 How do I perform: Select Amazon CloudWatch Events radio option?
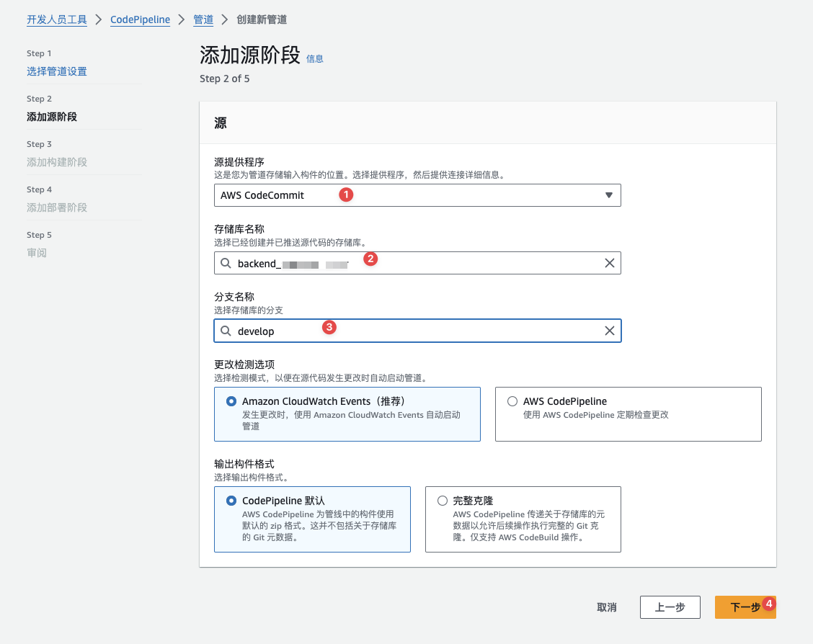pyautogui.click(x=231, y=401)
